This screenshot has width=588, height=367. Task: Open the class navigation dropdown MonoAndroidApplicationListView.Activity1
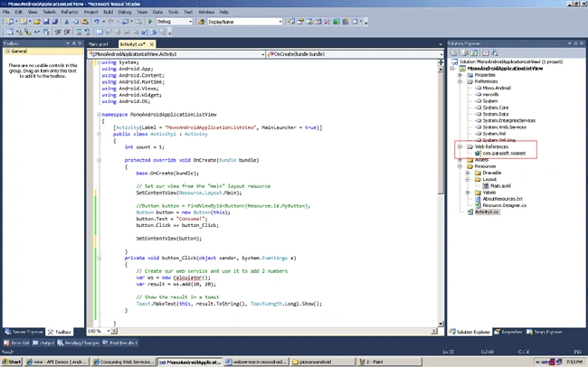[263, 54]
